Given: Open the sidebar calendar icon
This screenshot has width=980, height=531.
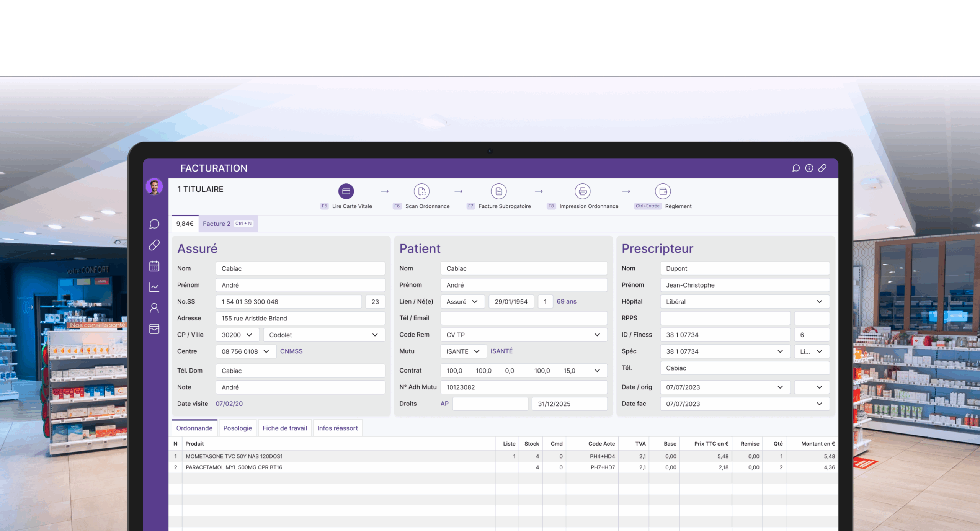Looking at the screenshot, I should pyautogui.click(x=154, y=266).
